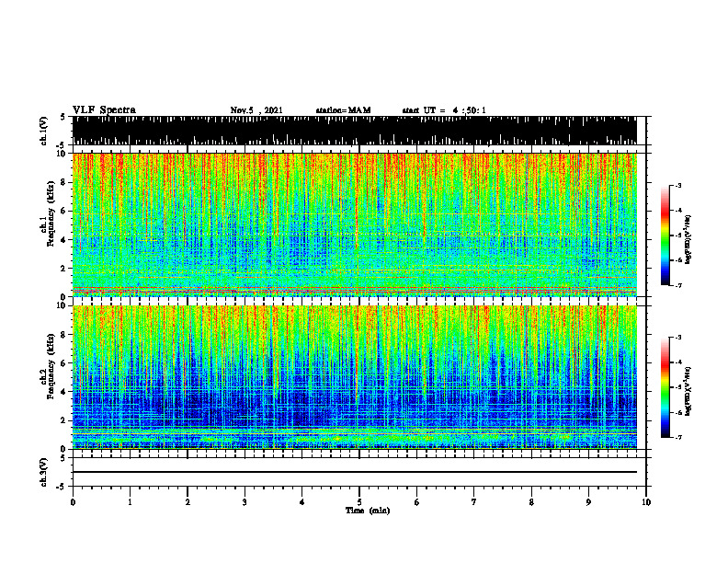Click the flat line in the ch.3 panel

[x=354, y=472]
